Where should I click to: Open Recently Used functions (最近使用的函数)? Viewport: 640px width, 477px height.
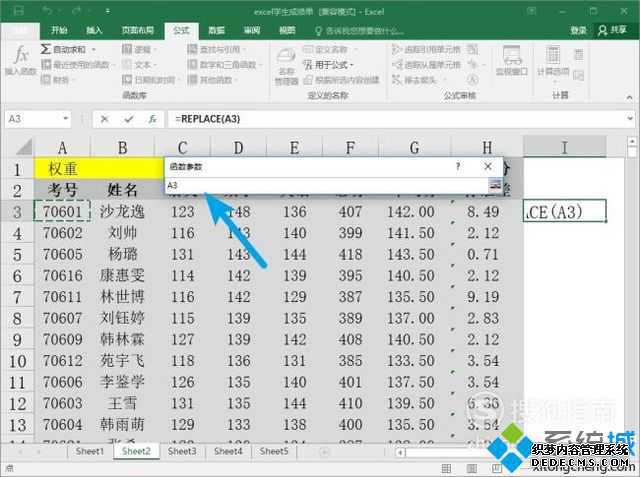click(78, 64)
